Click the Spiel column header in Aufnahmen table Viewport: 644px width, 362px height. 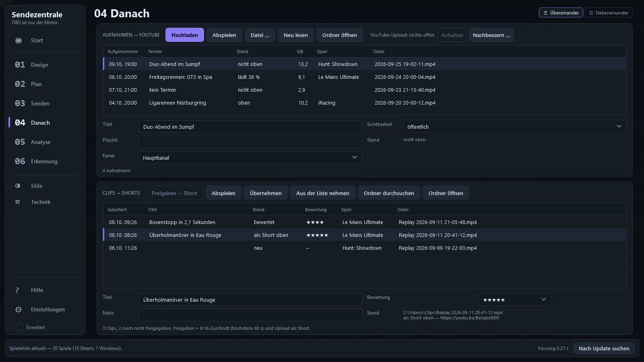(322, 51)
